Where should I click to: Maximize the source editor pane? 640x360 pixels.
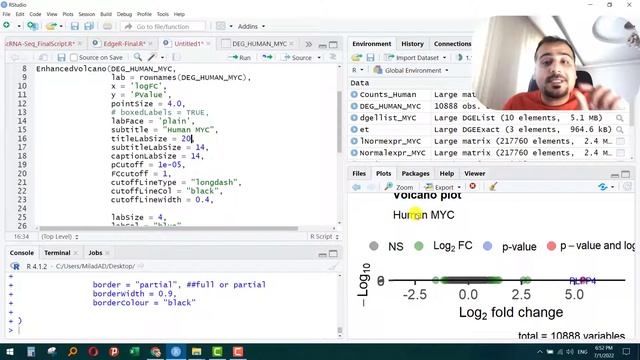pyautogui.click(x=333, y=44)
